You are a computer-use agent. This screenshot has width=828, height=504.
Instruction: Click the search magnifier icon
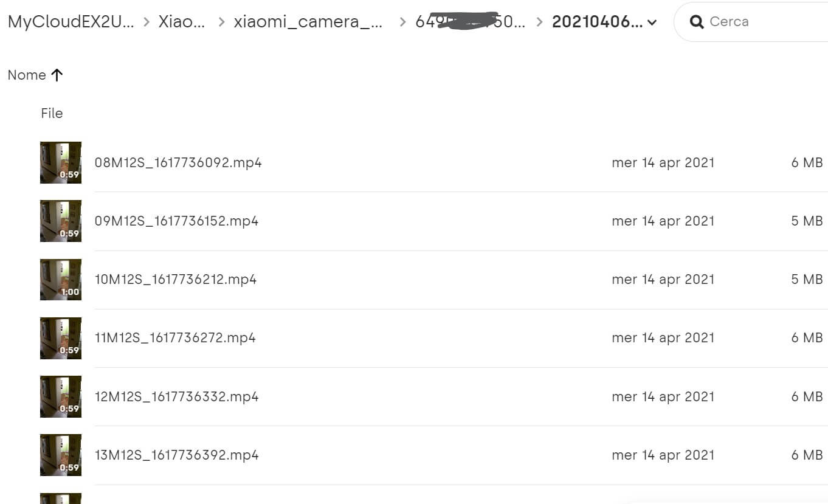[697, 22]
